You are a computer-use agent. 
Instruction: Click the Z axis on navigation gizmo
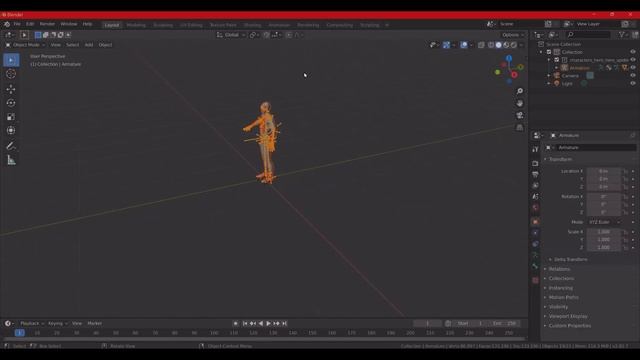click(x=509, y=59)
